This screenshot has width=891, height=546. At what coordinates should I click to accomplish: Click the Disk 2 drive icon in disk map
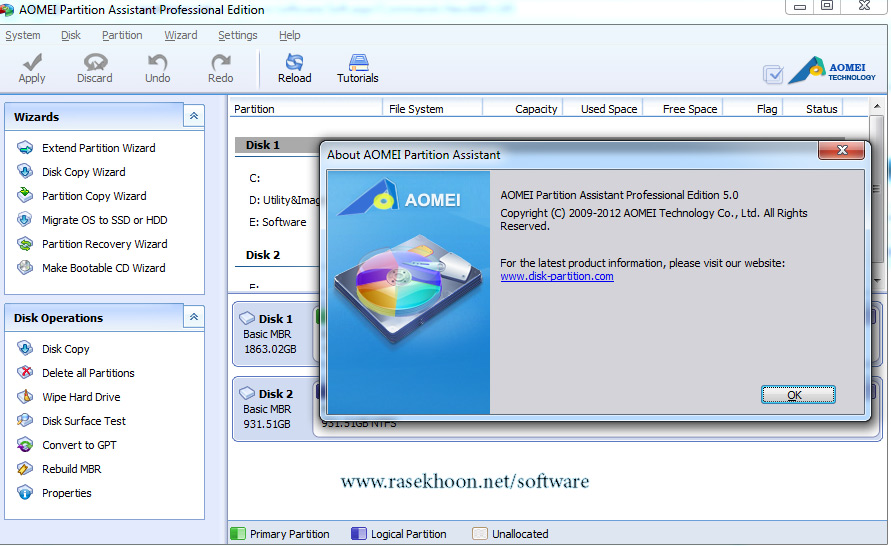click(247, 393)
